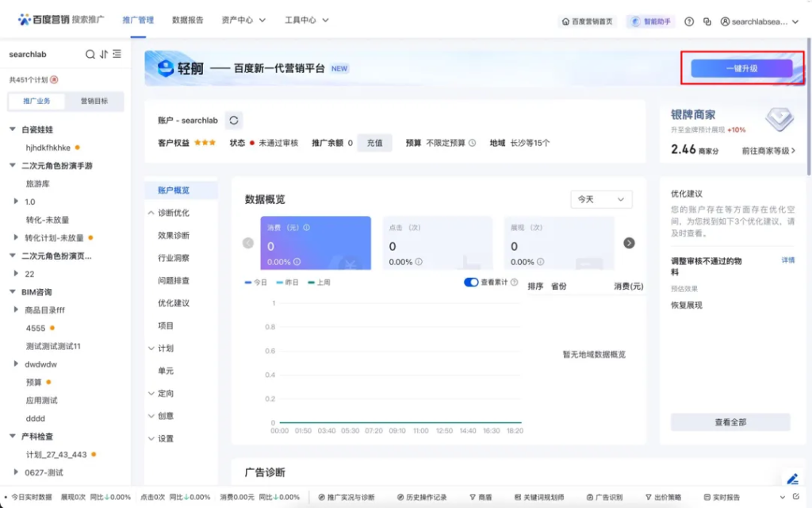The height and width of the screenshot is (508, 812).
Task: Click the copy-window icon beside help
Action: point(707,21)
